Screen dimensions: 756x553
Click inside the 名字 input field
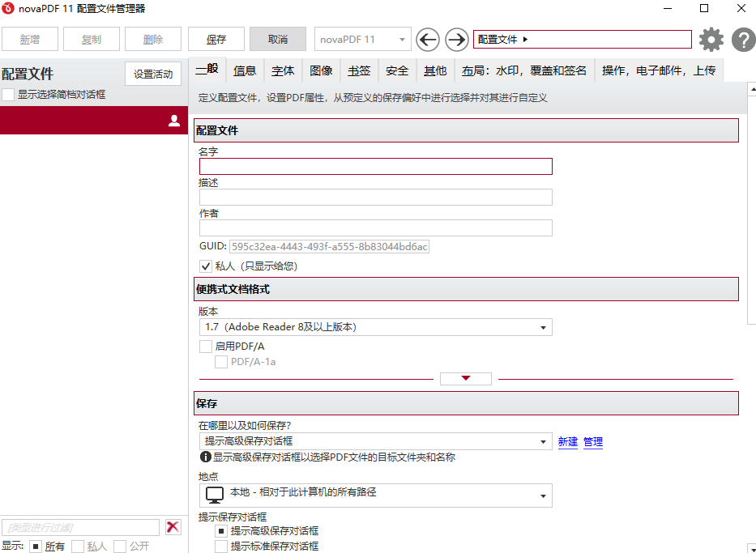[375, 166]
